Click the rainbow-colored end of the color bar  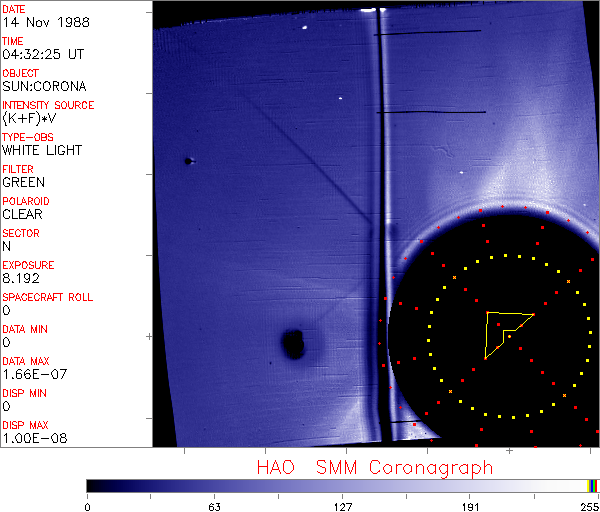(593, 485)
